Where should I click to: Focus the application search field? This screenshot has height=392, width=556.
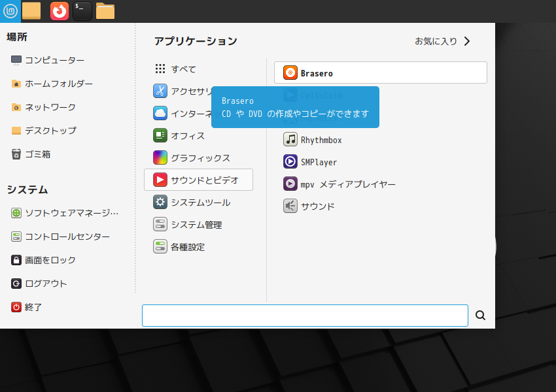tap(305, 315)
